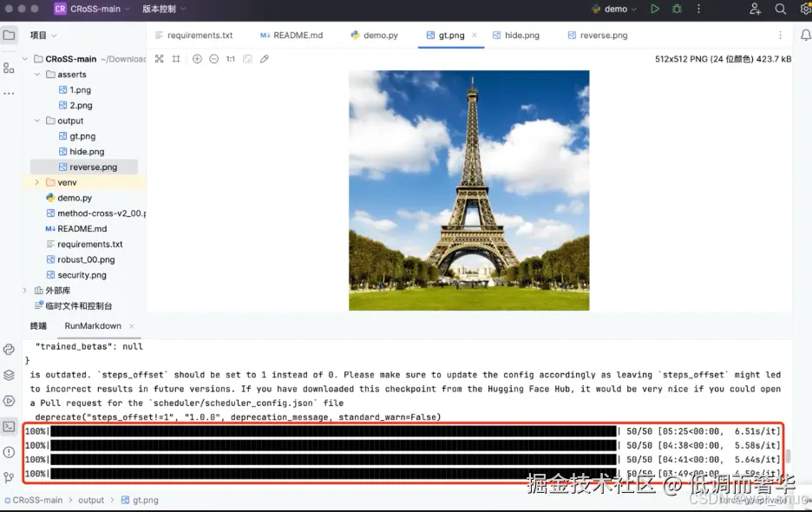The width and height of the screenshot is (812, 512).
Task: Switch to hide.png editor tab
Action: click(516, 36)
